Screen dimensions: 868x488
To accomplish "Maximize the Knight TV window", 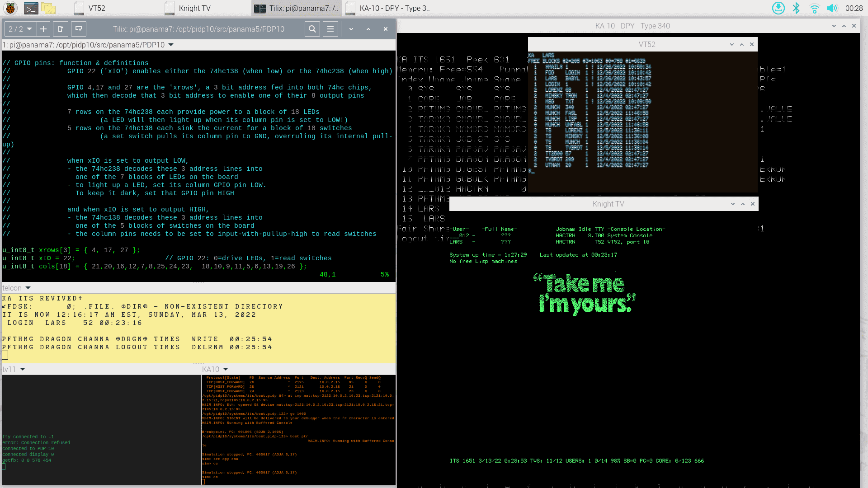I will [x=743, y=204].
